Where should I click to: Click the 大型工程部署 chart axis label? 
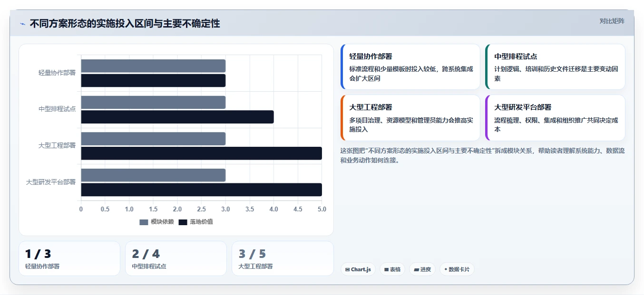click(57, 145)
